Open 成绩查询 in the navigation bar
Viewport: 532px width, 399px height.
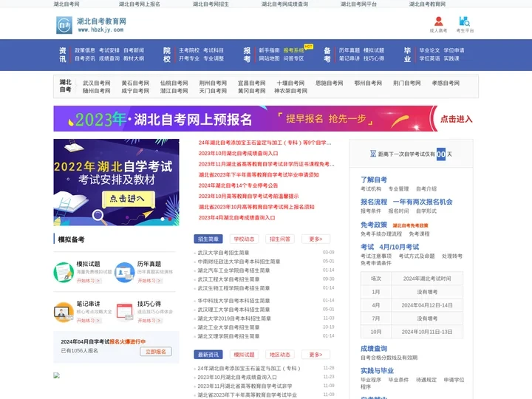(x=109, y=58)
